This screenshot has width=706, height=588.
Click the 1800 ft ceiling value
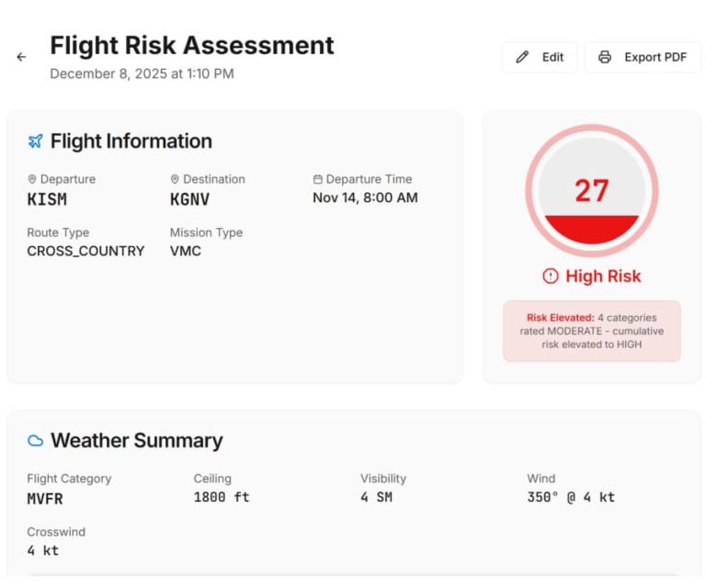(221, 497)
